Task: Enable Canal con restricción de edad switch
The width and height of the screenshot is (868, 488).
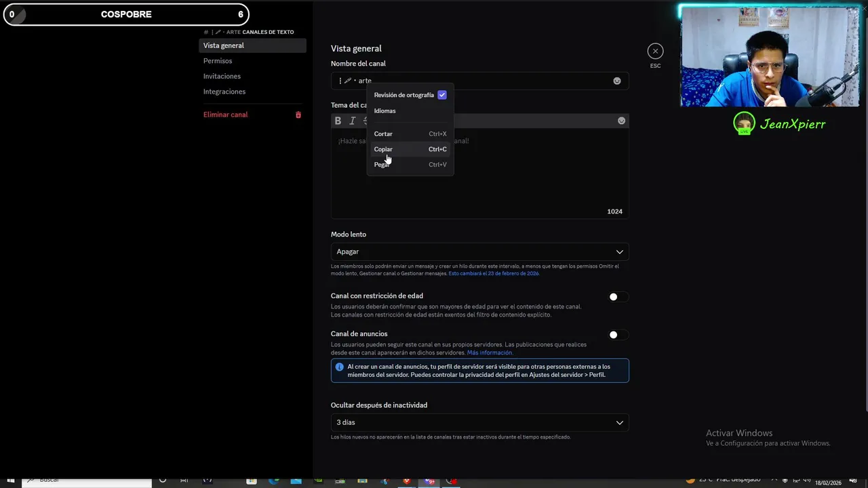Action: pos(618,297)
